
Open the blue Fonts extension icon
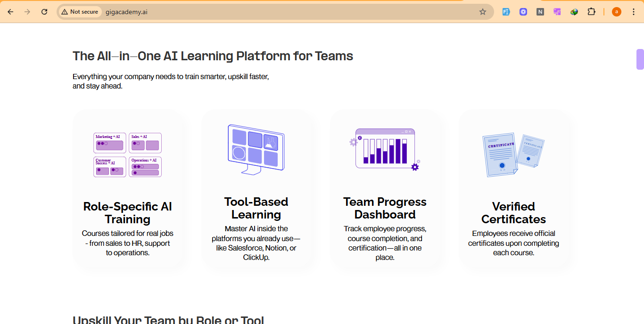coord(506,12)
